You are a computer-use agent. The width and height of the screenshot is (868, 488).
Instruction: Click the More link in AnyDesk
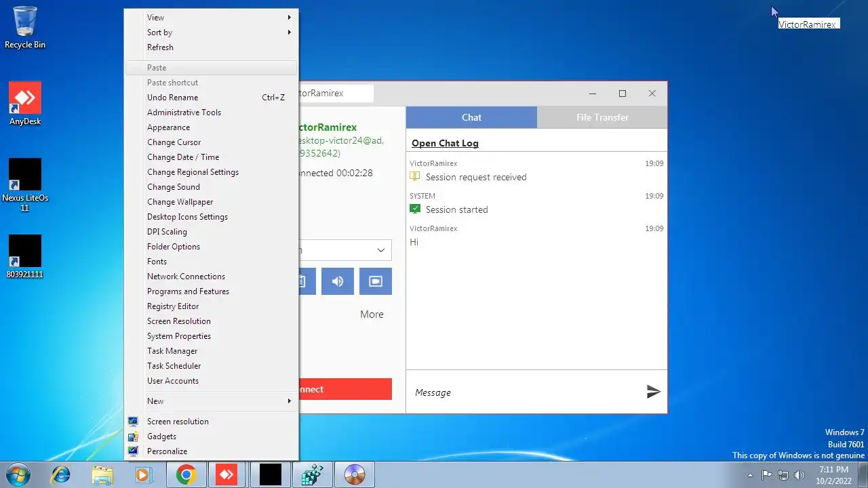[372, 314]
